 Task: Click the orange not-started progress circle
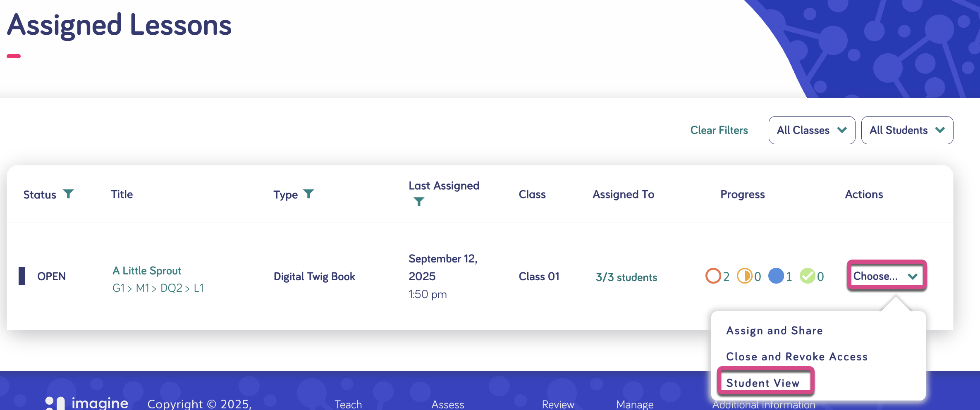(x=713, y=276)
